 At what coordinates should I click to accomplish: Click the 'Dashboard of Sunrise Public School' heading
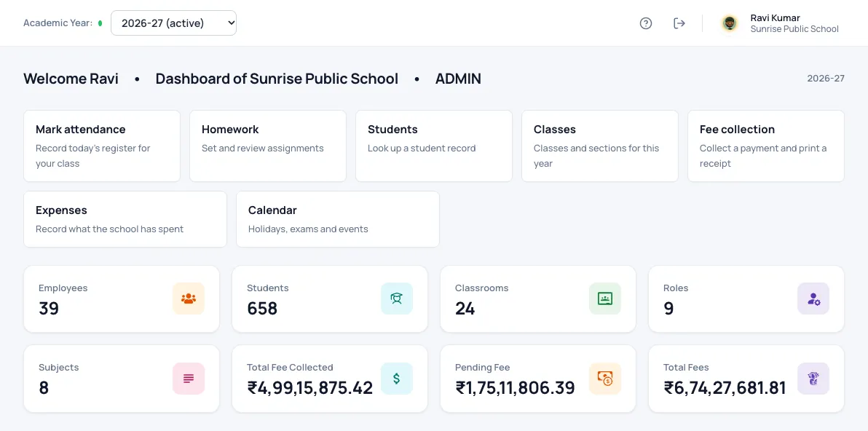[x=277, y=79]
